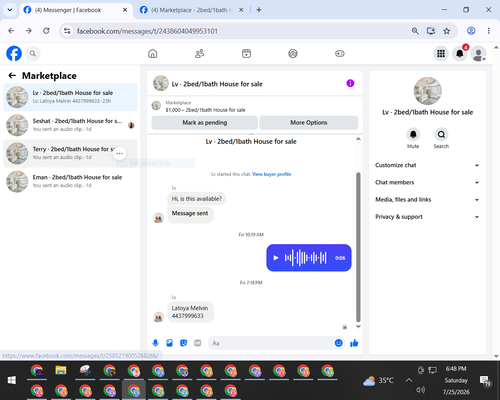This screenshot has height=400, width=500.
Task: Open the Facebook logo home link
Action: coord(14,53)
